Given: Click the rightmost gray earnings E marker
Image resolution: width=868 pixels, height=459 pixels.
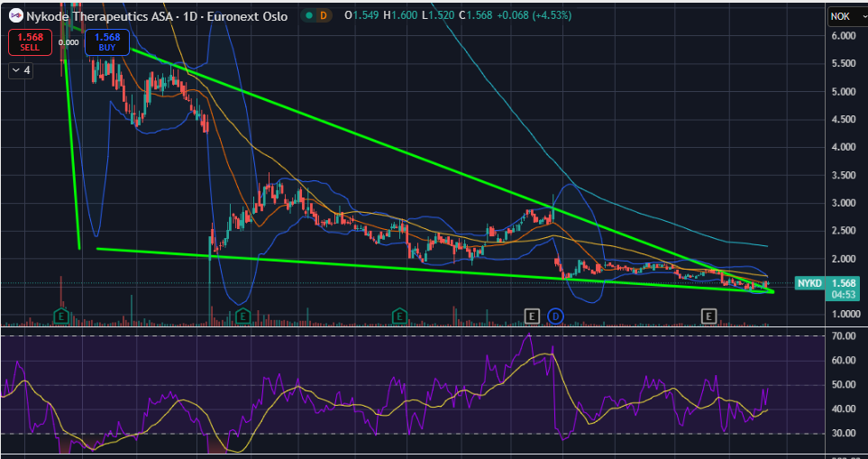Looking at the screenshot, I should pos(709,316).
